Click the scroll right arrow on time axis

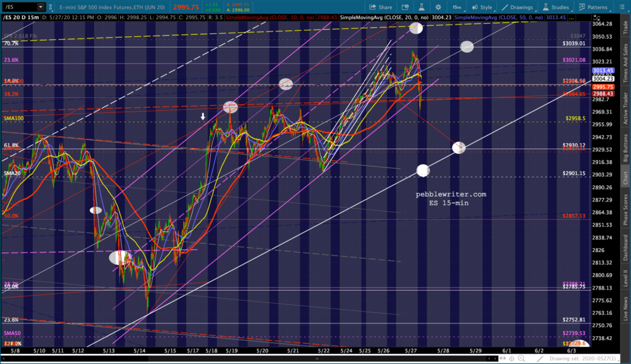pyautogui.click(x=495, y=358)
